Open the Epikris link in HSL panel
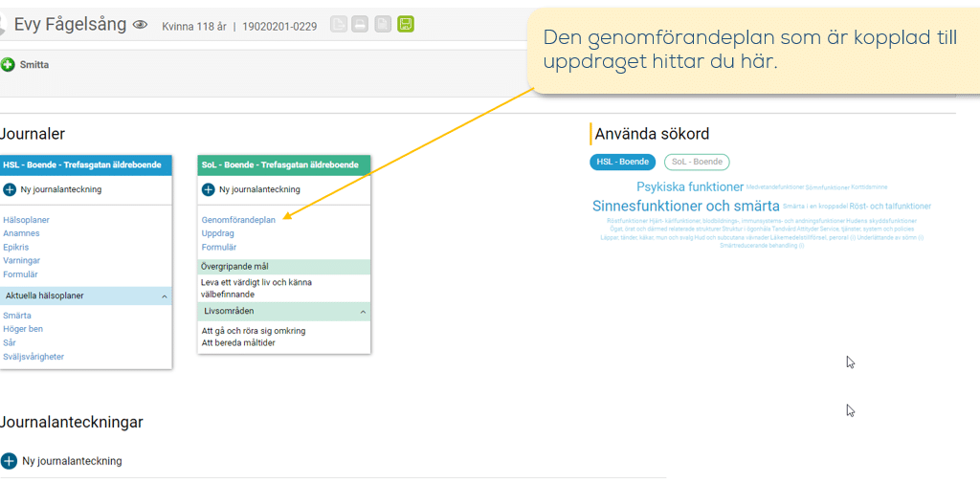Viewport: 980px width, 481px height. [17, 247]
